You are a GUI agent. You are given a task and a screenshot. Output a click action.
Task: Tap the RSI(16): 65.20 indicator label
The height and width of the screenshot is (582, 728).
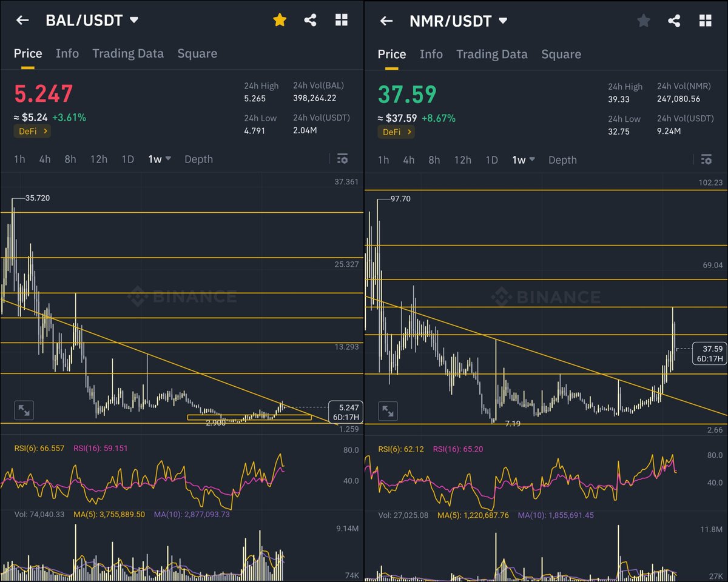[458, 449]
